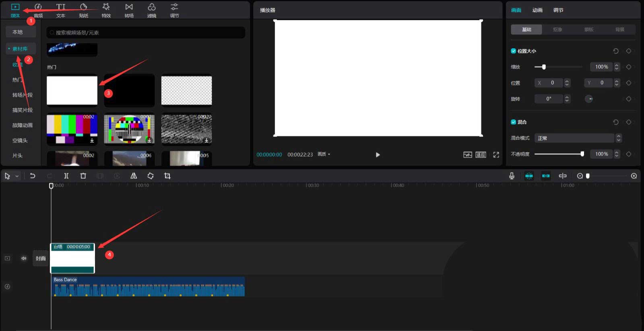Open the 转场 transitions tab
Screen dimensions: 644x331
click(x=129, y=10)
